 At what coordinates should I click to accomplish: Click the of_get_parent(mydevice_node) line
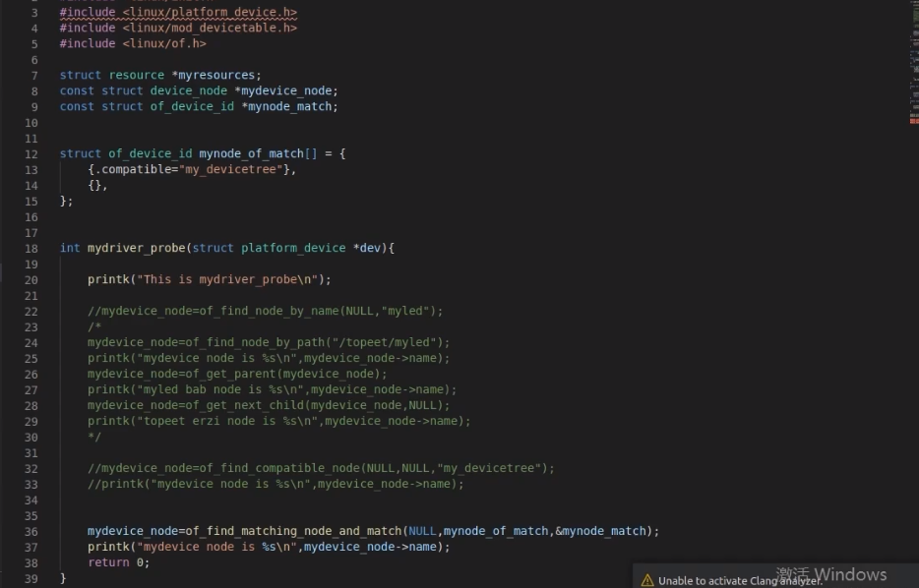click(x=237, y=374)
